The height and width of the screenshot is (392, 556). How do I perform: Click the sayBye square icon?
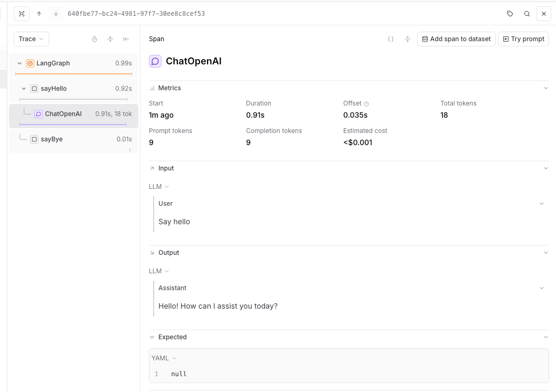[x=34, y=139]
